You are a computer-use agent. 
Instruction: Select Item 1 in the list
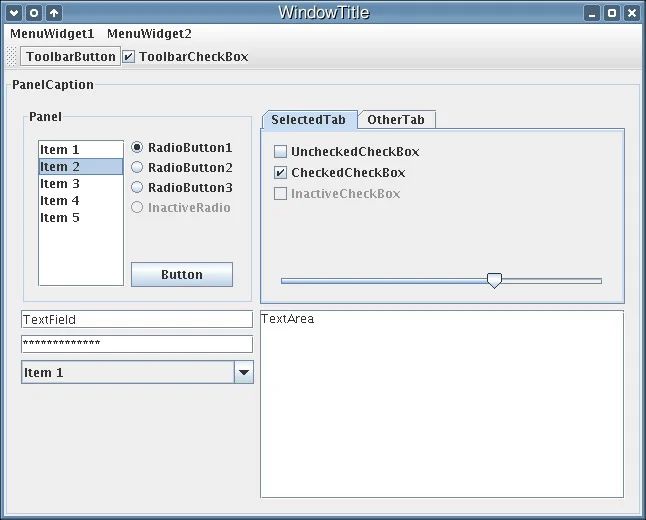click(x=81, y=150)
